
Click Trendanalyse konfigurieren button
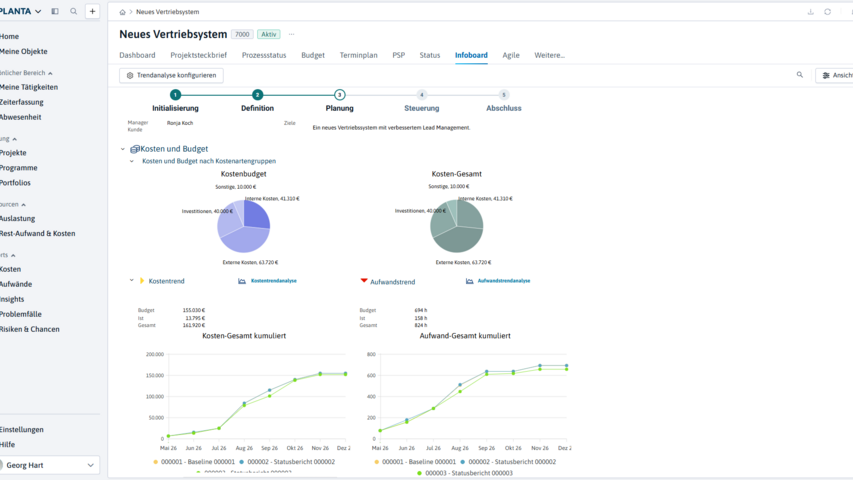click(171, 75)
